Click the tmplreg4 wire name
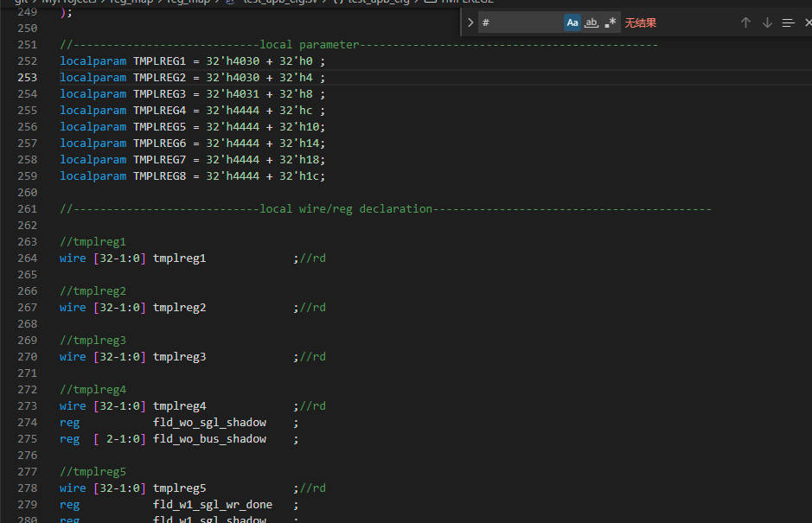This screenshot has width=812, height=523. click(x=179, y=406)
